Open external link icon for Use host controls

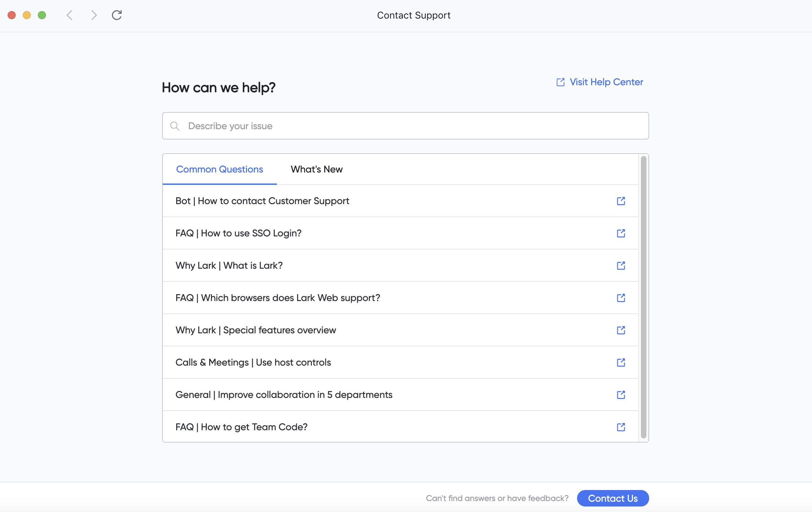coord(621,363)
